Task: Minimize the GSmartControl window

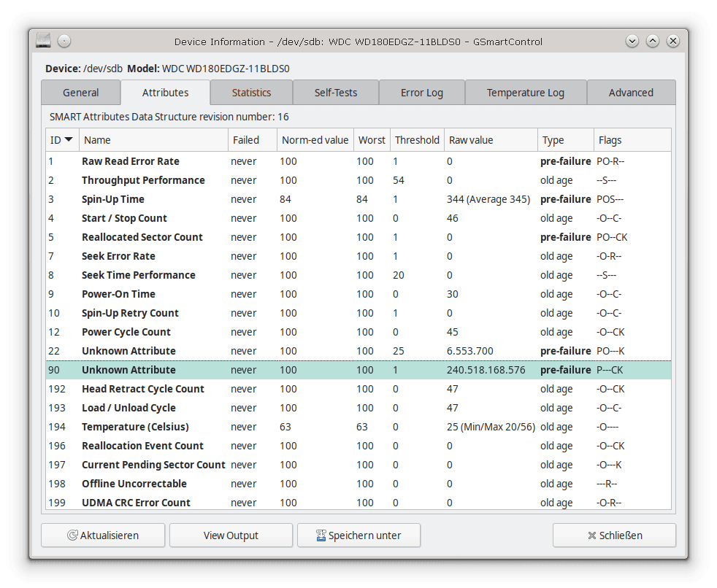Action: pyautogui.click(x=632, y=41)
